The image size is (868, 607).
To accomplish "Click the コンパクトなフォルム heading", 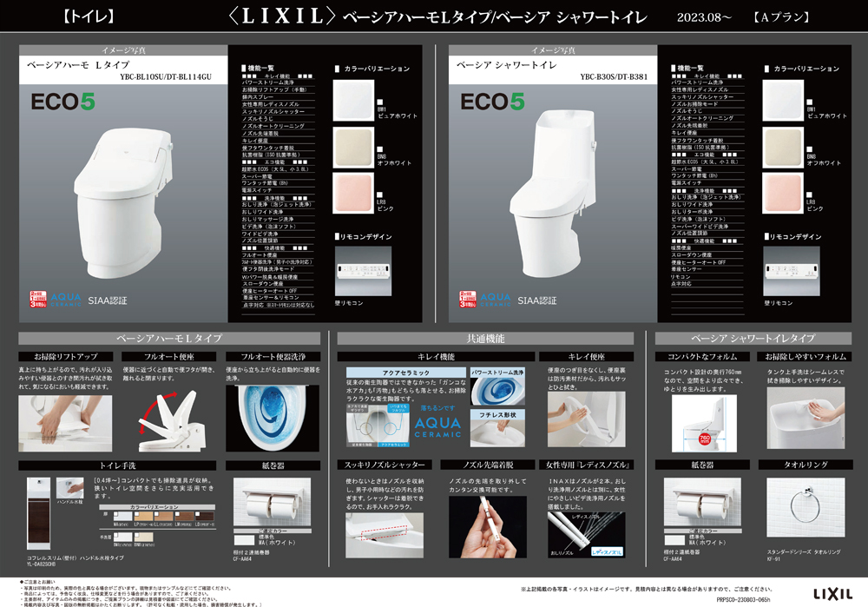I will [x=702, y=357].
